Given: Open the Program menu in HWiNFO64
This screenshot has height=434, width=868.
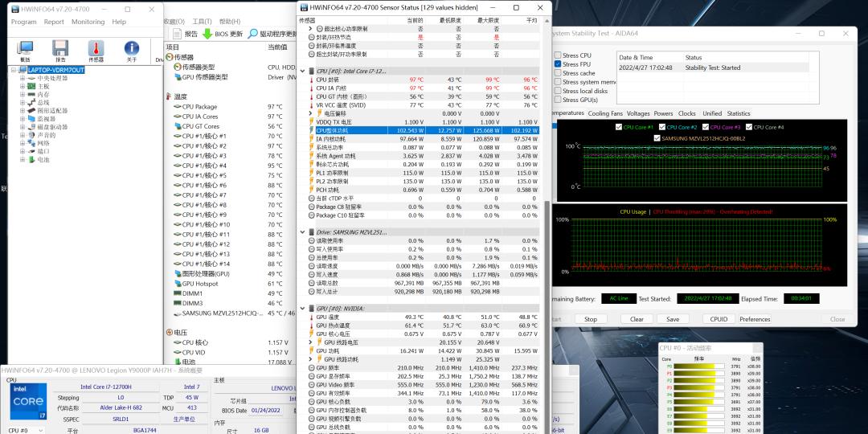Looking at the screenshot, I should 24,23.
